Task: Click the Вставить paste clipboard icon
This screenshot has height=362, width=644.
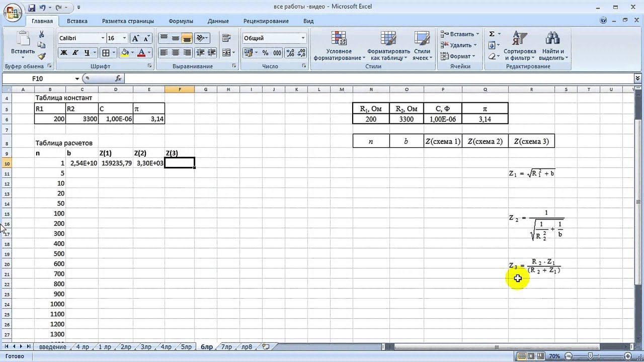Action: click(x=23, y=39)
